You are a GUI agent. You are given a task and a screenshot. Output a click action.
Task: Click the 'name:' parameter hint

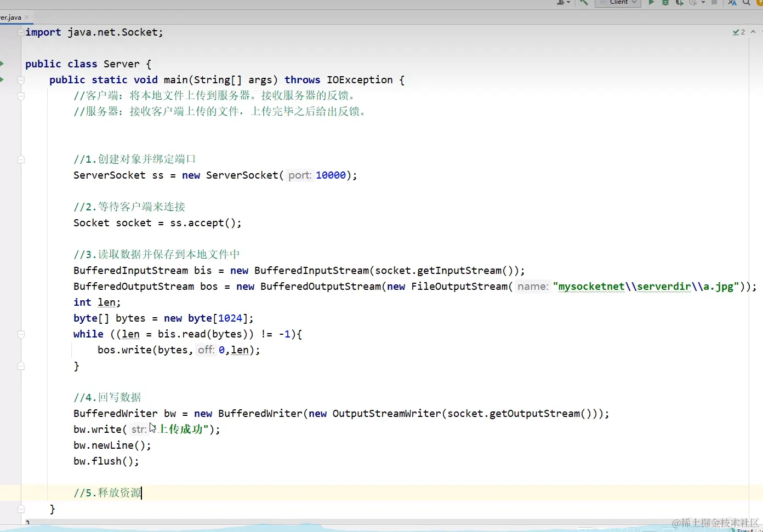tap(532, 287)
